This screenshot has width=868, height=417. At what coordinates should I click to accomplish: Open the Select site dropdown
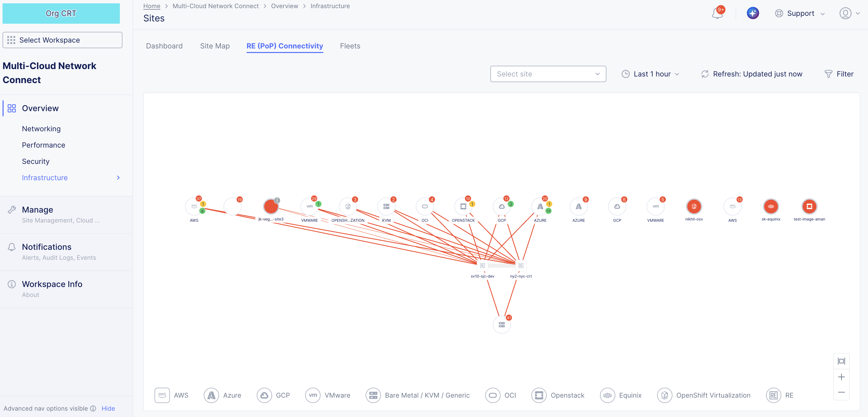tap(548, 74)
